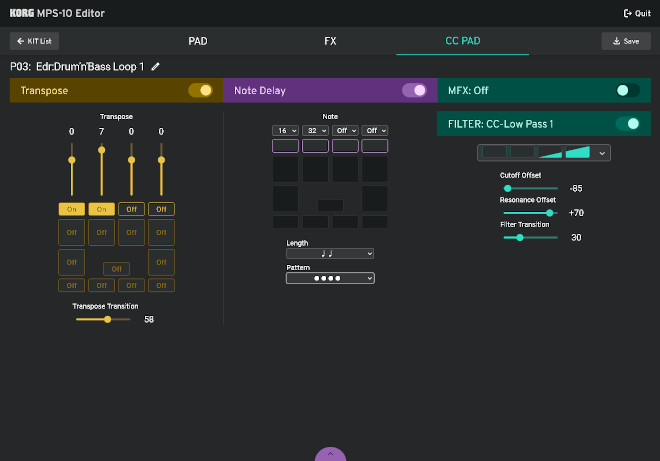Click the third transpose Off button
The width and height of the screenshot is (660, 461).
click(x=131, y=209)
